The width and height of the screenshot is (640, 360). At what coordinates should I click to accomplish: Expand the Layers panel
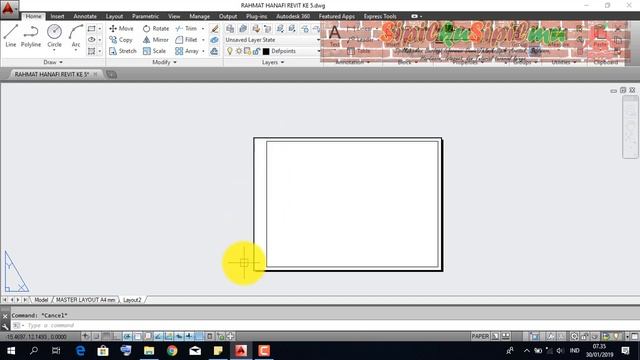273,62
